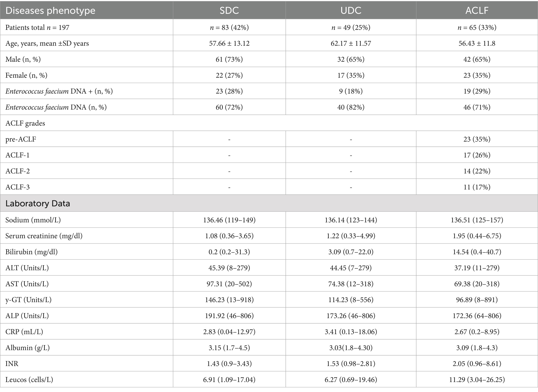Click the ACLF-3 value 11 (17%)
The image size is (538, 392).
point(477,187)
